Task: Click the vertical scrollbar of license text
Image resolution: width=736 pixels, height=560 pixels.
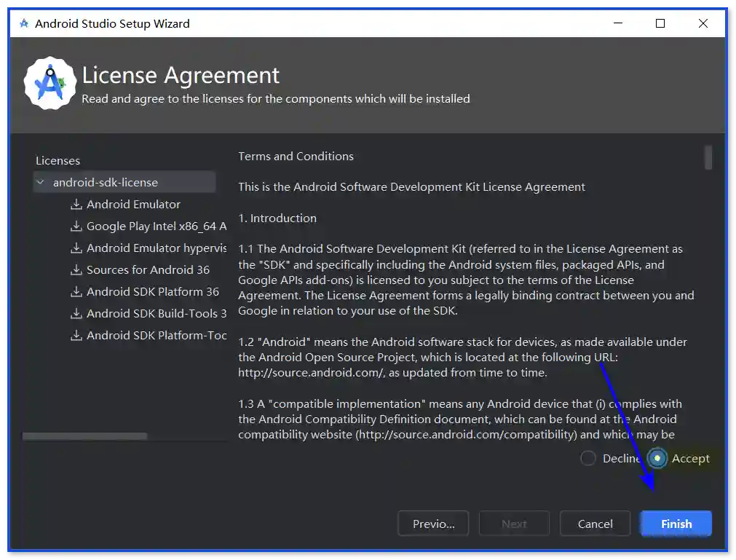Action: (708, 157)
